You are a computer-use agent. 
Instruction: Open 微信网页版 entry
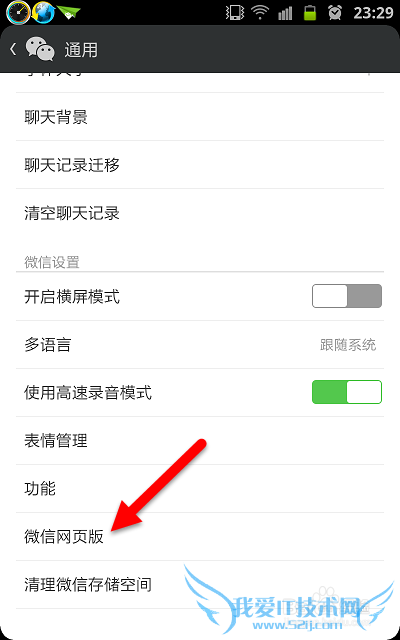click(x=200, y=537)
